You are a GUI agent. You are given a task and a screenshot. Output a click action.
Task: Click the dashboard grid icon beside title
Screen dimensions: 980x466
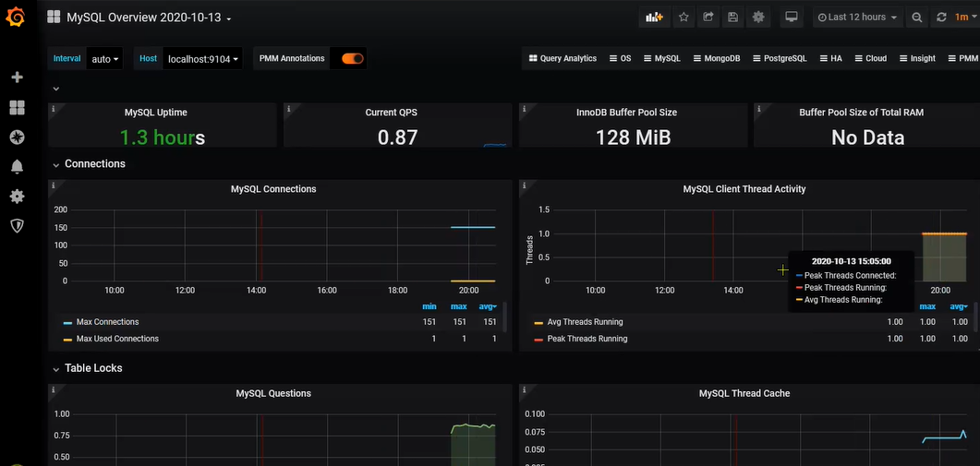click(x=54, y=17)
